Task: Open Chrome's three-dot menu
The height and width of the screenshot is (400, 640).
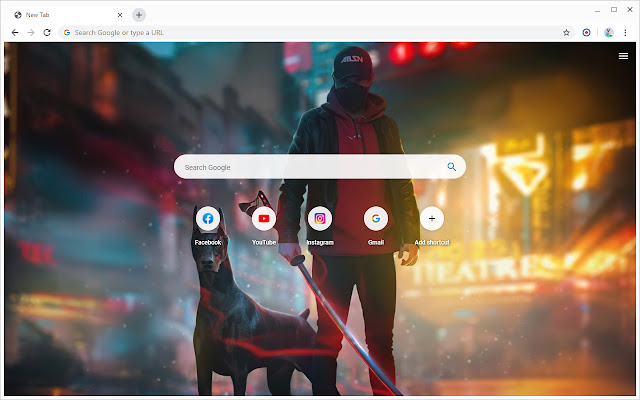Action: (x=625, y=33)
